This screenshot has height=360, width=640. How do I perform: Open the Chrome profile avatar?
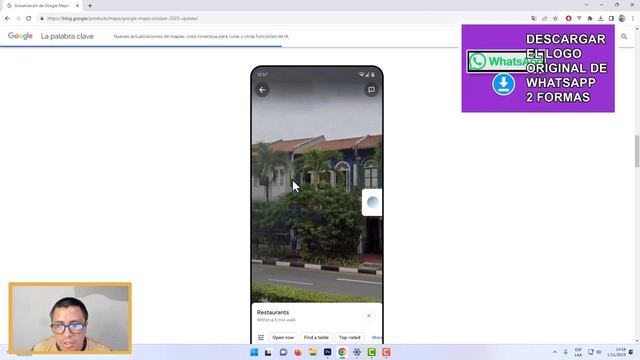[x=622, y=18]
